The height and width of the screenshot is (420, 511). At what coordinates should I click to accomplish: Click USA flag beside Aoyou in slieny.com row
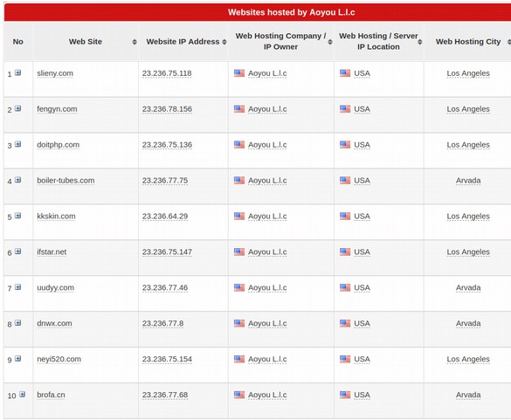click(x=239, y=73)
